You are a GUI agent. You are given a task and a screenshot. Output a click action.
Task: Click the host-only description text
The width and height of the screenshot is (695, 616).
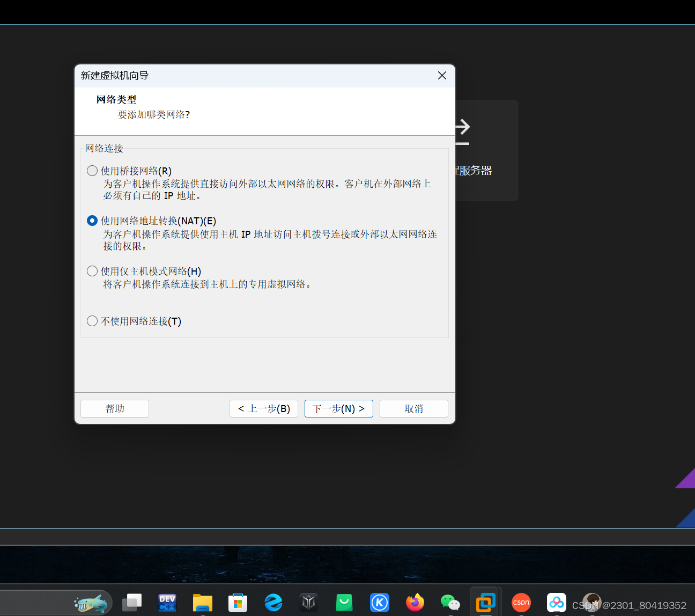click(x=208, y=284)
